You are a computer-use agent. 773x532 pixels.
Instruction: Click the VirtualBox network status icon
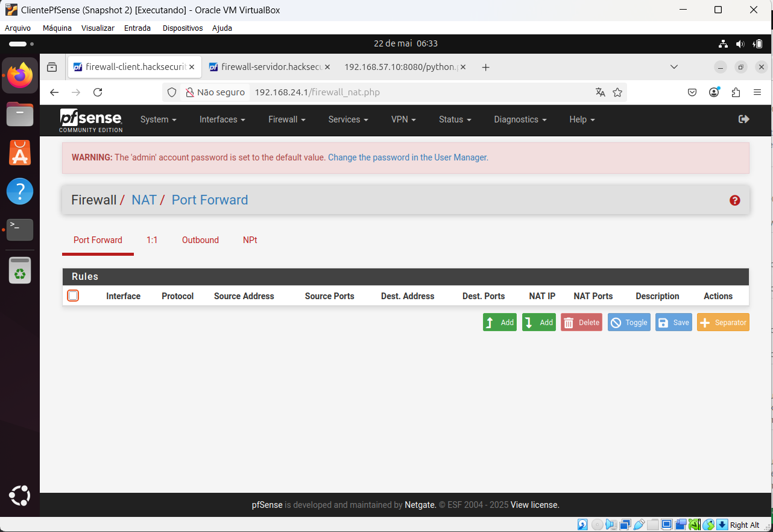(625, 525)
